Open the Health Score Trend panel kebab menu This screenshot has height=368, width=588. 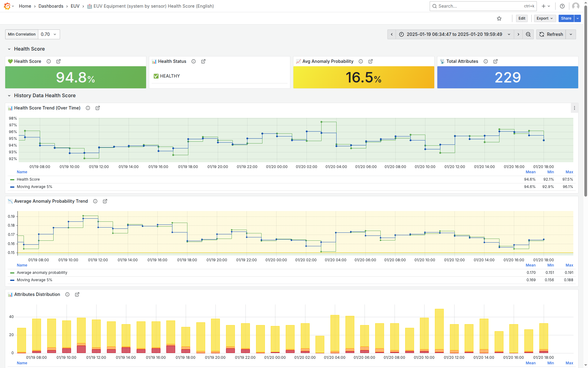coord(575,108)
